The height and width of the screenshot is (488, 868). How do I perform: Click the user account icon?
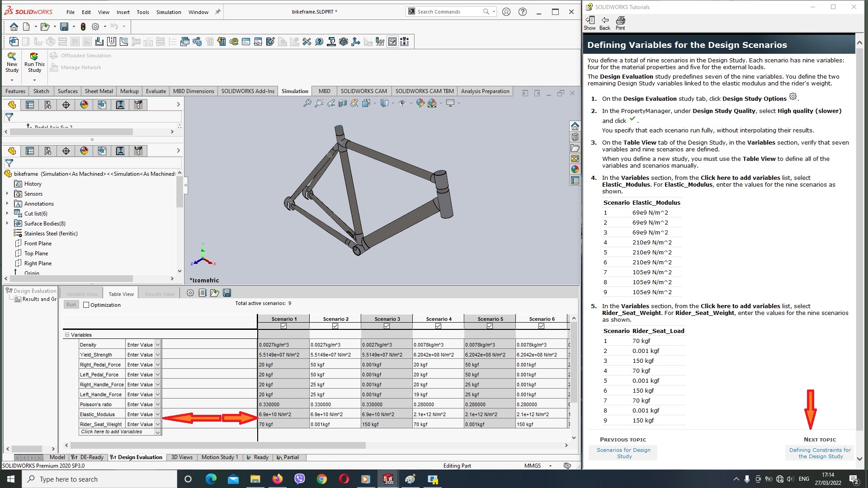tap(506, 12)
